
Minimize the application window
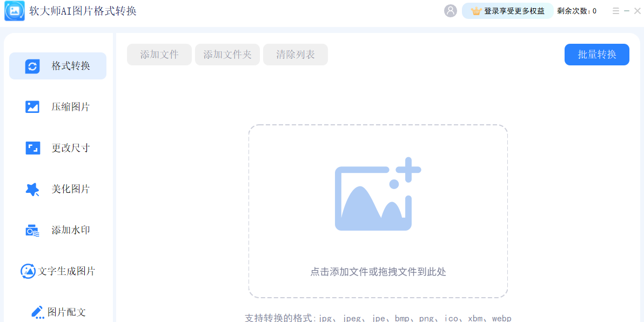pyautogui.click(x=627, y=11)
